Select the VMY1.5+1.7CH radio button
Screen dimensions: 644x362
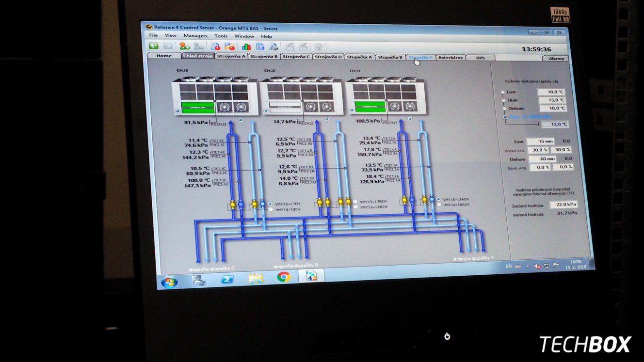[x=270, y=204]
